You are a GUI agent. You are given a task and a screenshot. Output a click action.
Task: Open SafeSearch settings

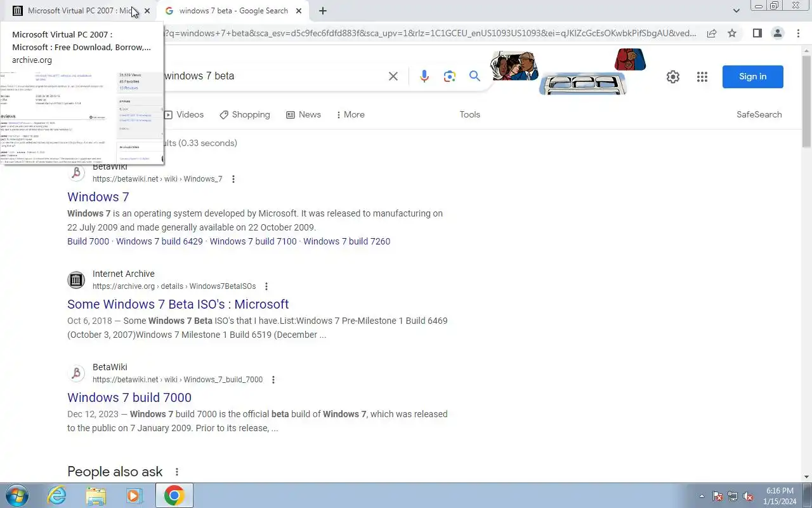[759, 114]
